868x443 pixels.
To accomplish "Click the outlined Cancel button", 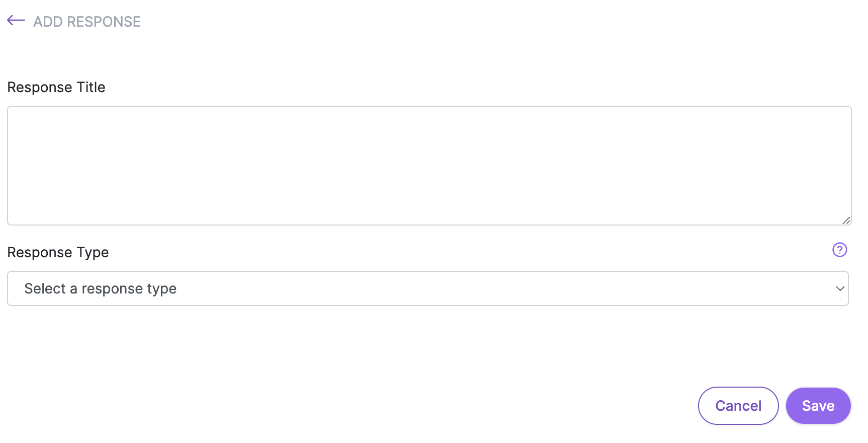I will point(738,406).
